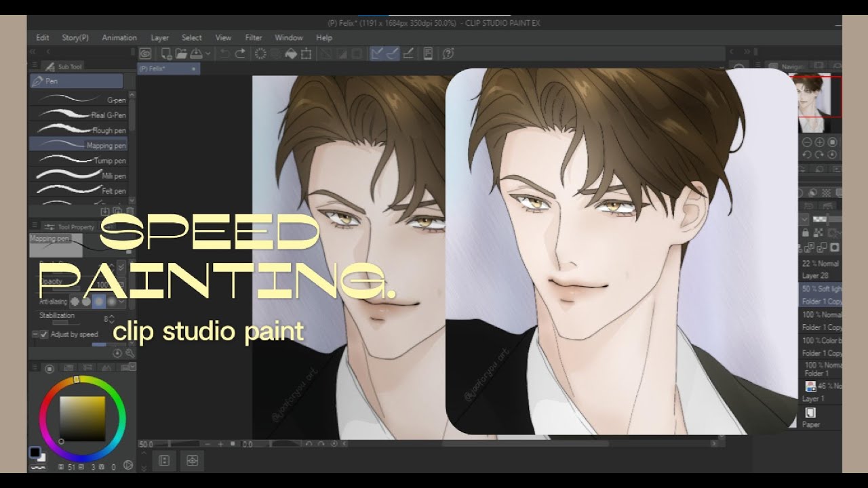Toggle the Adjust by speed checkbox
The image size is (868, 488).
click(44, 335)
